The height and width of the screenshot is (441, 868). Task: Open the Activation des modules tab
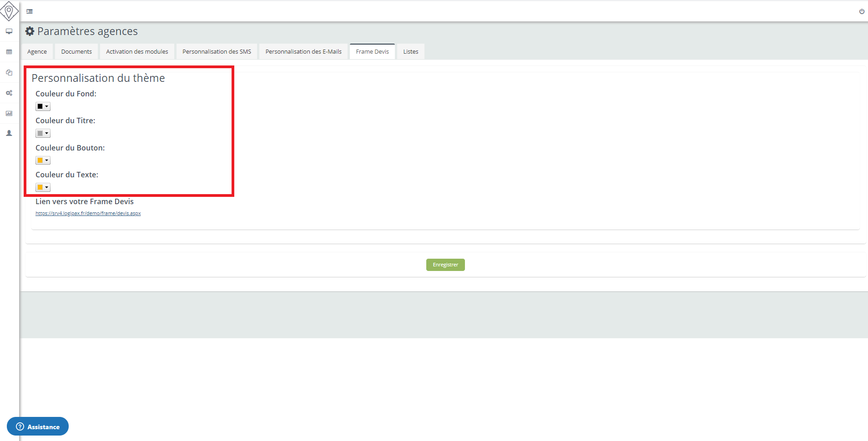[x=137, y=52]
